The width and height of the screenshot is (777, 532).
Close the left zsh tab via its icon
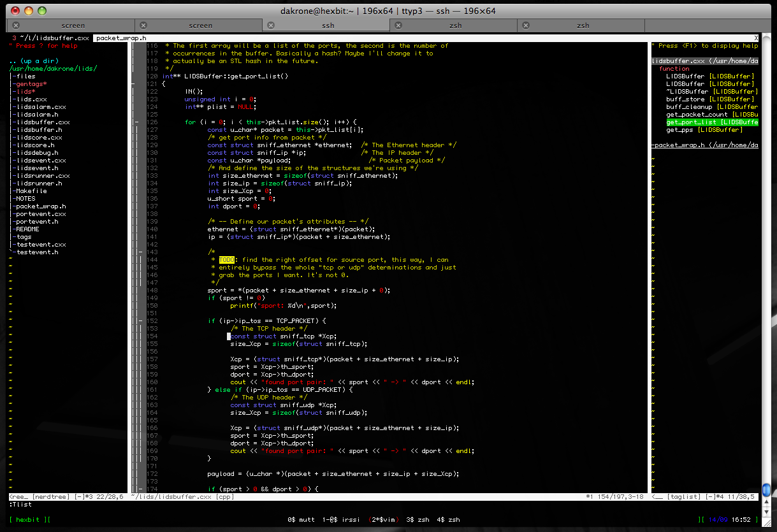coord(398,25)
